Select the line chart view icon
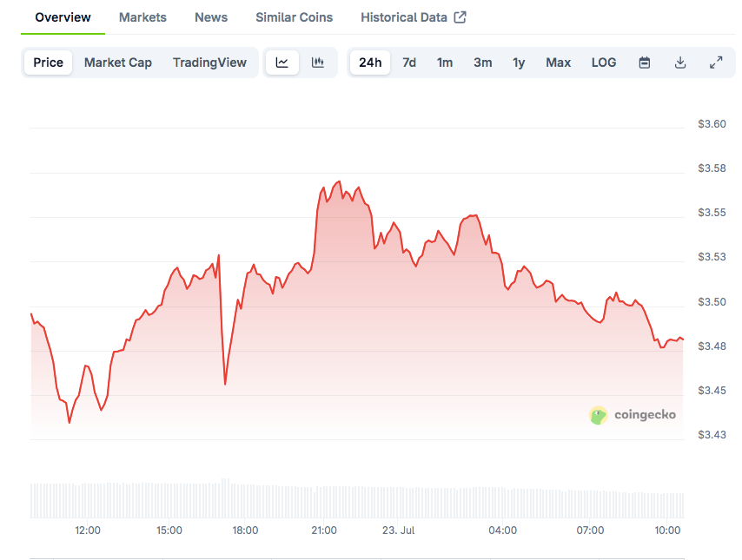Viewport: 742px width, 560px height. coord(282,63)
